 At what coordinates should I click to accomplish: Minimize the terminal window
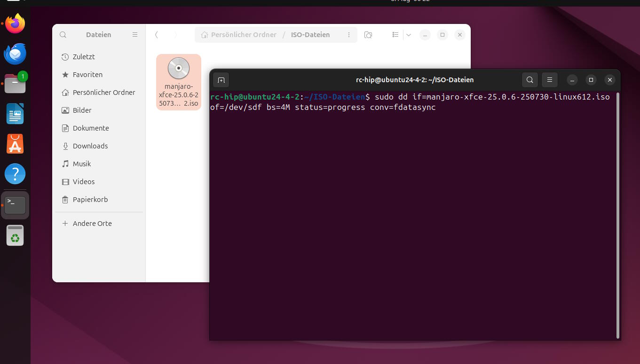pyautogui.click(x=572, y=80)
